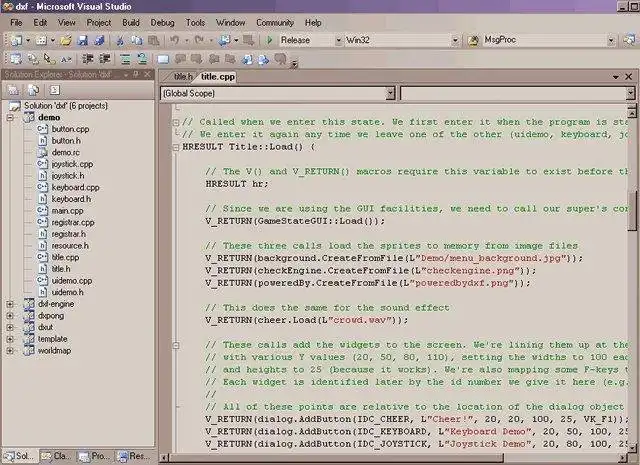The image size is (640, 465).
Task: Open the Community menu
Action: coord(275,23)
